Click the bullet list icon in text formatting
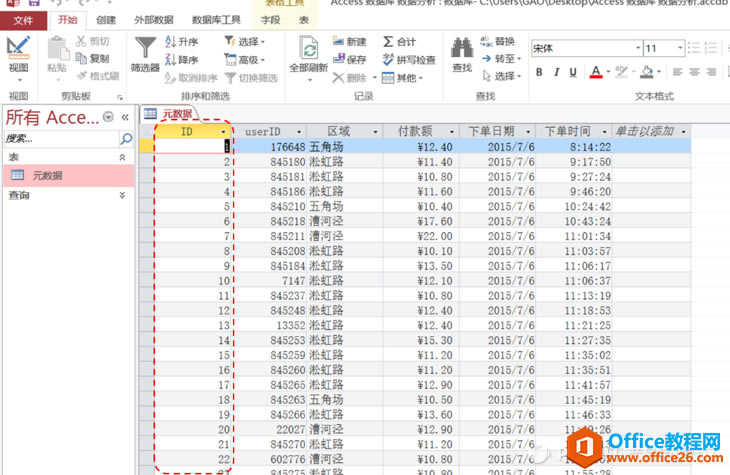Screen dimensions: 730x475 coord(694,48)
